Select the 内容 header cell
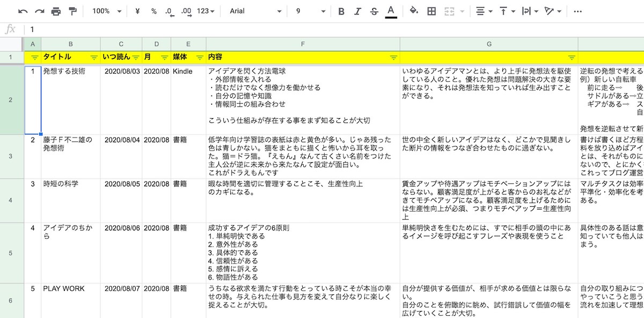The height and width of the screenshot is (318, 644). click(303, 57)
